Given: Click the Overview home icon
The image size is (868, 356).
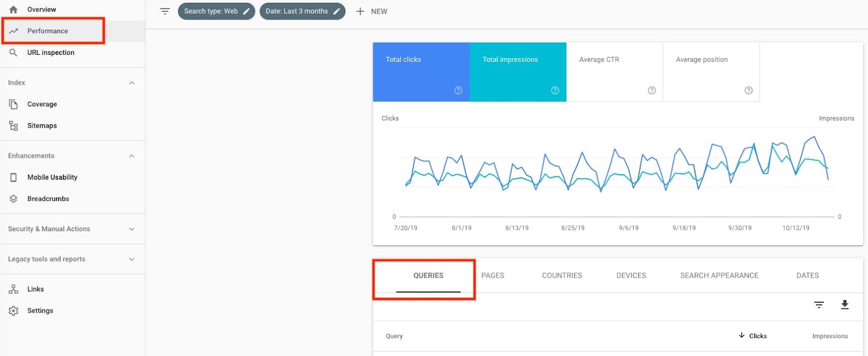Looking at the screenshot, I should (x=14, y=9).
